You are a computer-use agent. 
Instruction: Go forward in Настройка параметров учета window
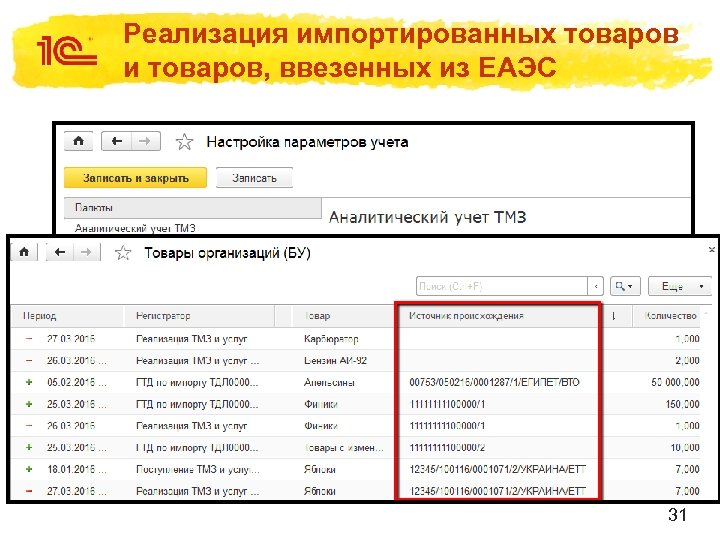point(146,141)
